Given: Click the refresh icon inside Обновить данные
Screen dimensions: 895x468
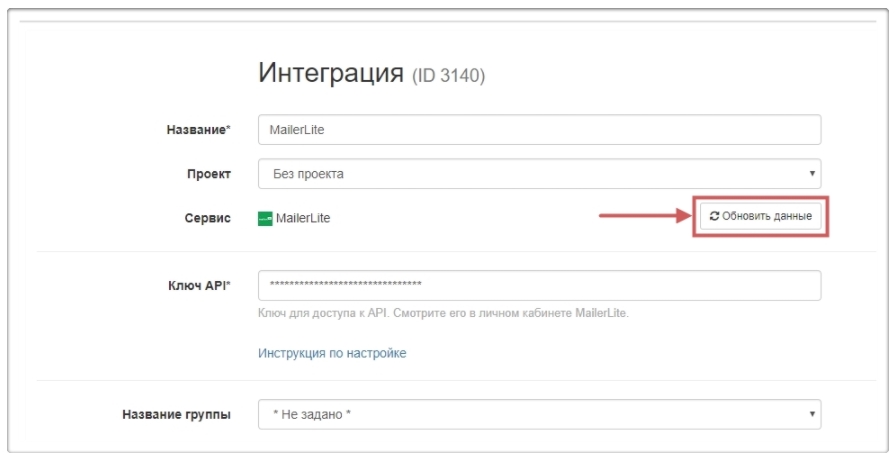Looking at the screenshot, I should [x=714, y=216].
